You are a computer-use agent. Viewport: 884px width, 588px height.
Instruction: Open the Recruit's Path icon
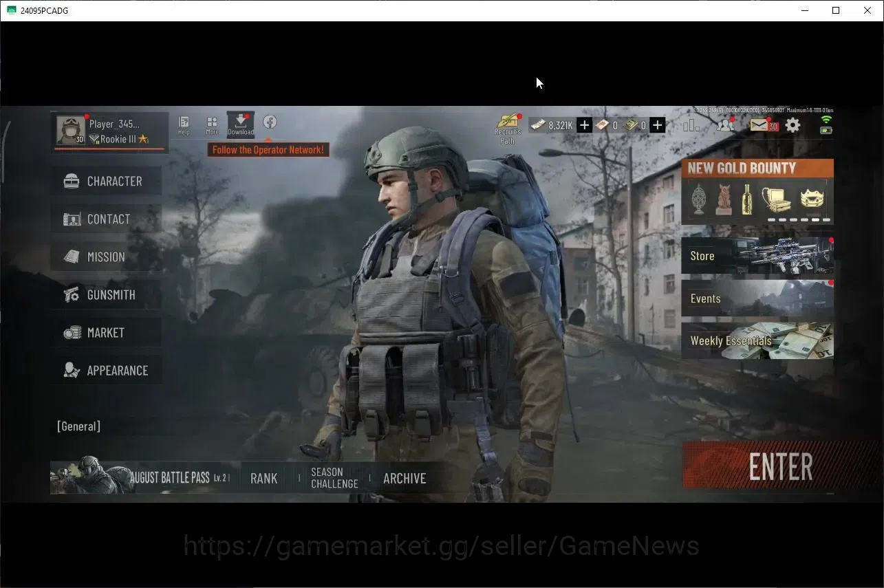click(508, 129)
